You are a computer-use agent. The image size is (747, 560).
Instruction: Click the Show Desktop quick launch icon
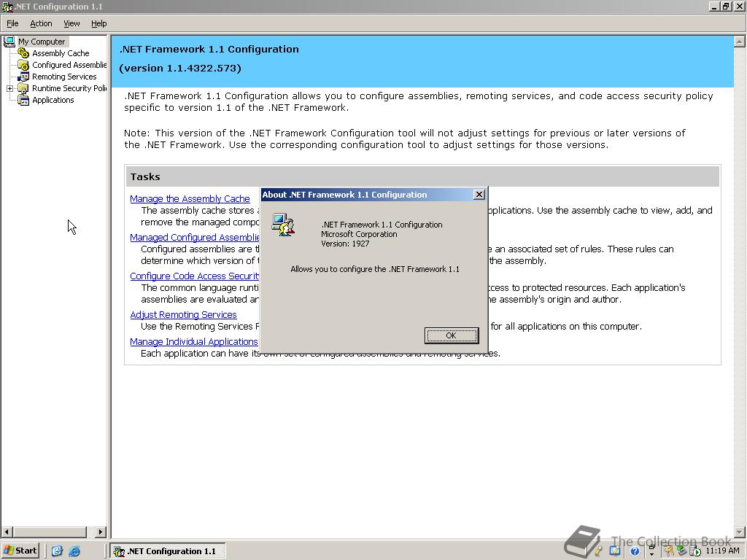coord(57,551)
